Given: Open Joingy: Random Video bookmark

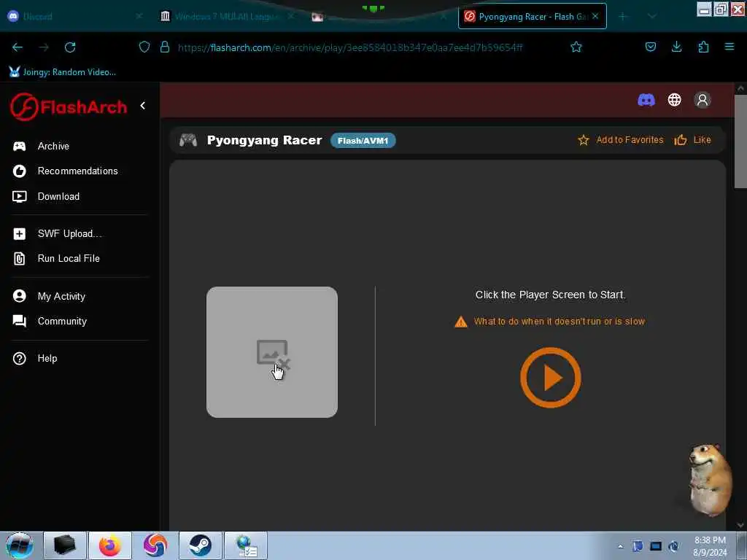Looking at the screenshot, I should pos(63,72).
